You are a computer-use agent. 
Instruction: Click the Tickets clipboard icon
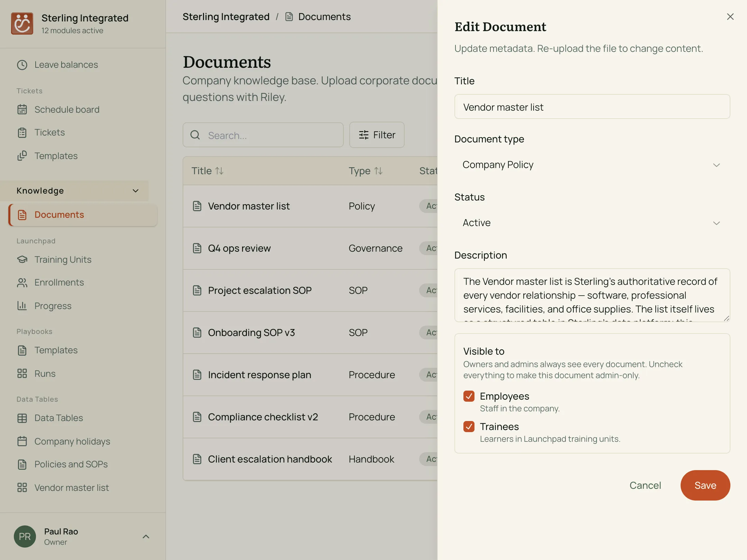(x=22, y=133)
